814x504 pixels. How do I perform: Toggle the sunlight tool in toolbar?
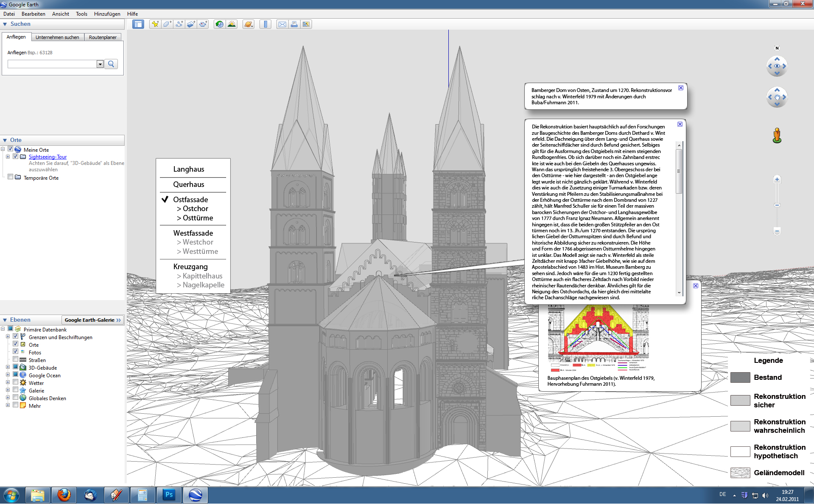click(x=232, y=24)
